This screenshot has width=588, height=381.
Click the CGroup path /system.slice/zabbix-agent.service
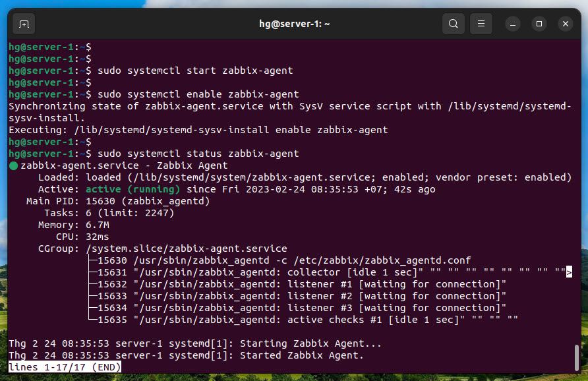coord(187,249)
